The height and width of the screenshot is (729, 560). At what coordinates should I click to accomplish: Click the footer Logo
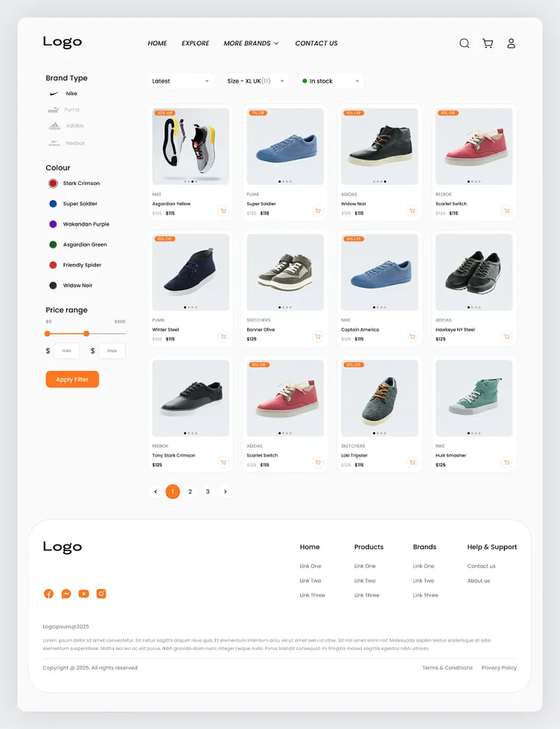(x=63, y=547)
